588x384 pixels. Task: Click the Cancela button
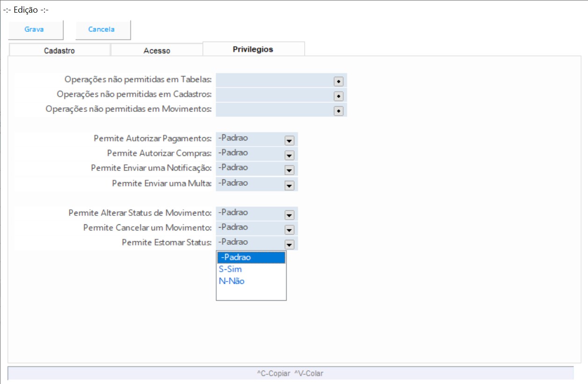tap(102, 30)
